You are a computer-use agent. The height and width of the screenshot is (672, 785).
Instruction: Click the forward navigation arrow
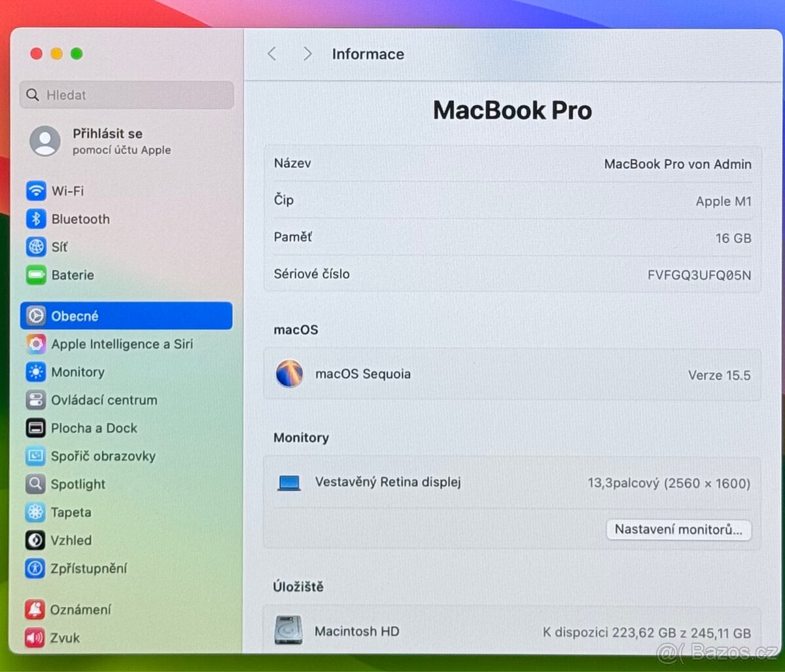[306, 54]
